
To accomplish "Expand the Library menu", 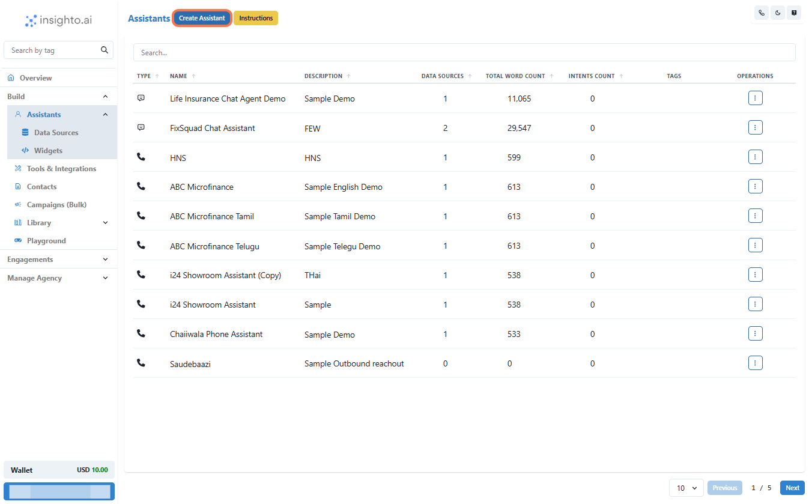I will point(106,223).
